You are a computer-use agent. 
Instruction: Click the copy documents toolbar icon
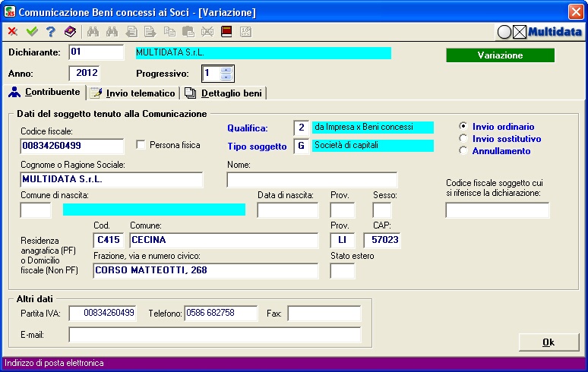pyautogui.click(x=169, y=32)
